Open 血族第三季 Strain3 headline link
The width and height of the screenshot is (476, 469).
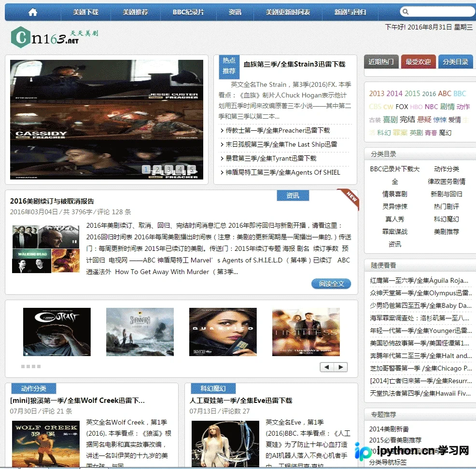tap(294, 64)
